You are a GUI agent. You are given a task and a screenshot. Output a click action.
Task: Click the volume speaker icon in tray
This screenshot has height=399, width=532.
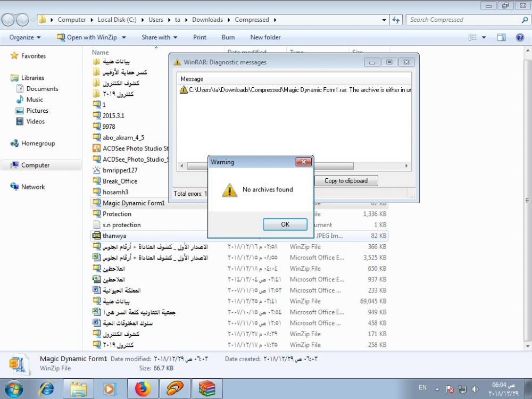click(x=475, y=389)
